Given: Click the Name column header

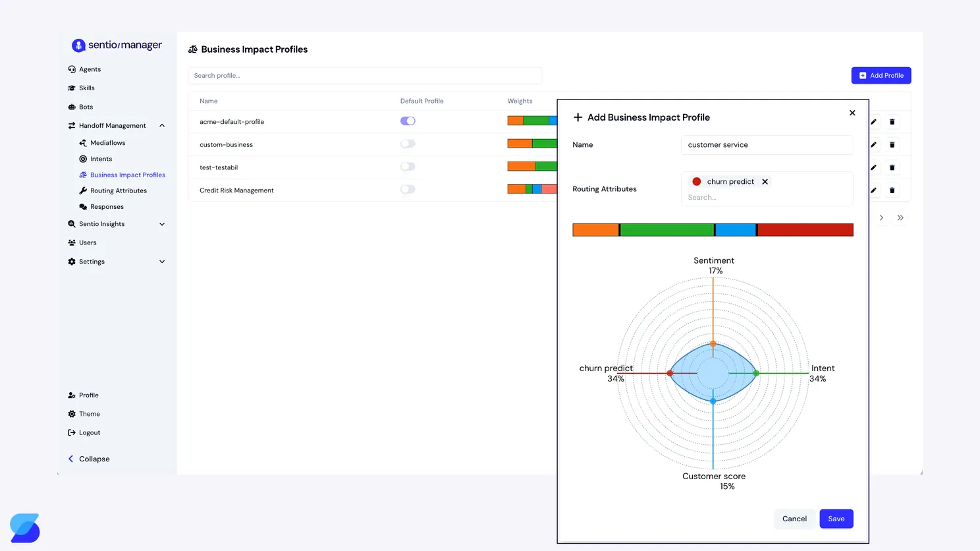Looking at the screenshot, I should tap(209, 101).
